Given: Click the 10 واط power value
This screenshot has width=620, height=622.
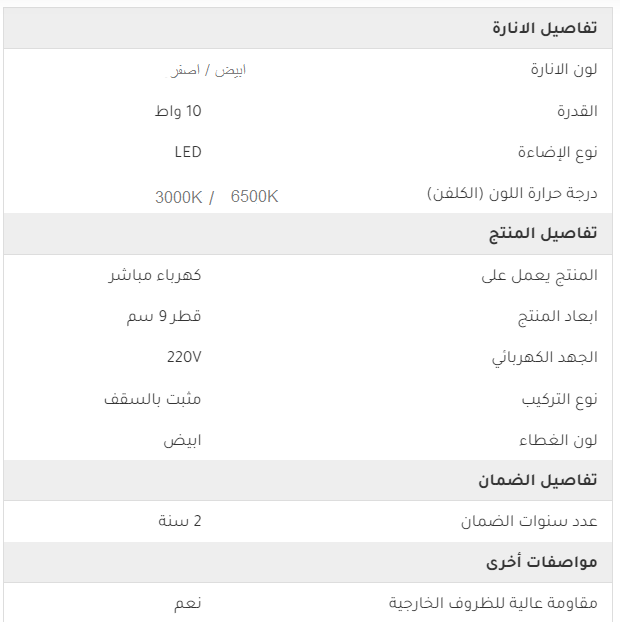Looking at the screenshot, I should click(x=178, y=111).
